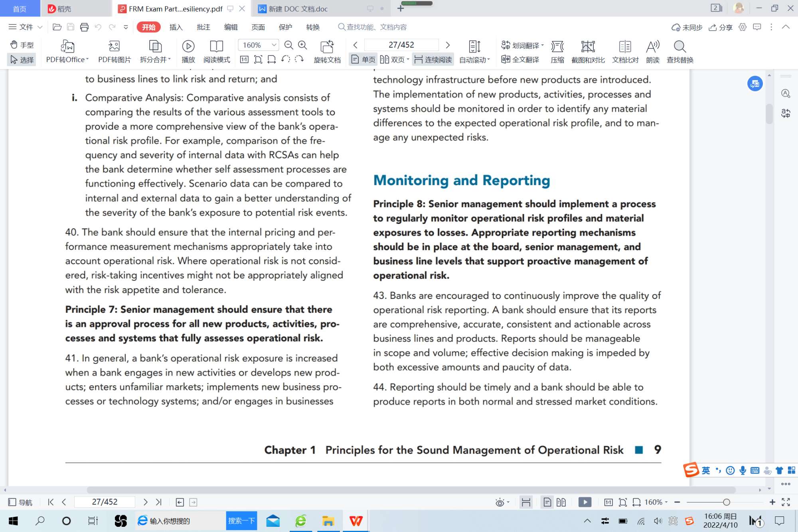Click the 旋转文档 rotate document icon
Image resolution: width=798 pixels, height=532 pixels.
pyautogui.click(x=327, y=47)
